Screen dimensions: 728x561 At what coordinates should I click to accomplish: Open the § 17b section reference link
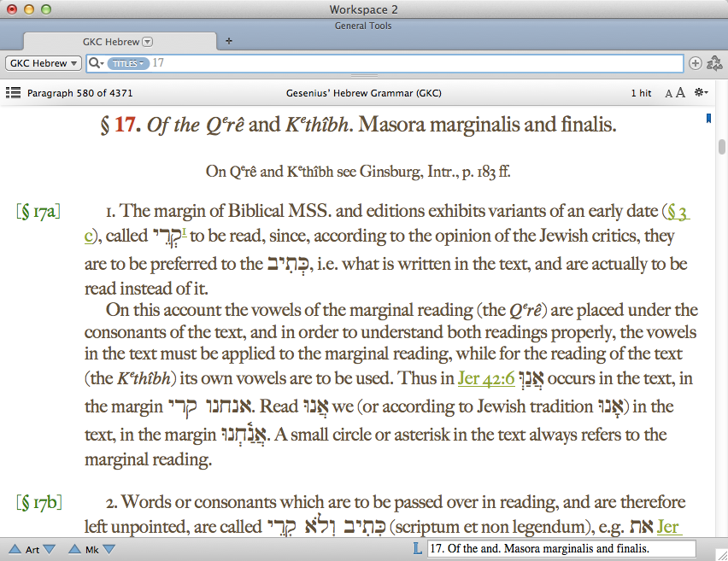tap(38, 502)
